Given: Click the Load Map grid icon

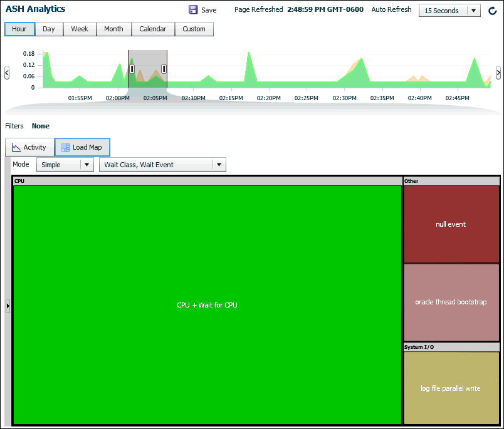Looking at the screenshot, I should tap(65, 147).
